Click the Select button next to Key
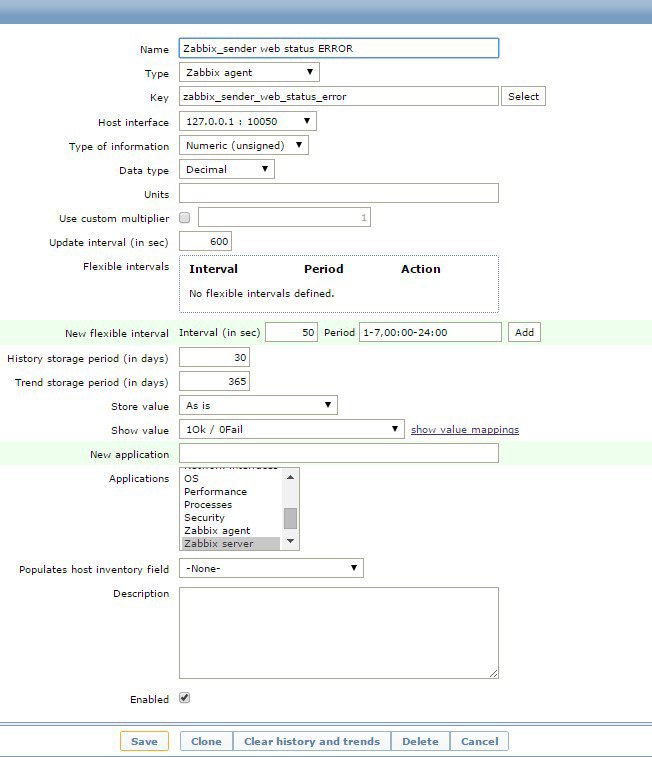The height and width of the screenshot is (757, 652). point(523,96)
